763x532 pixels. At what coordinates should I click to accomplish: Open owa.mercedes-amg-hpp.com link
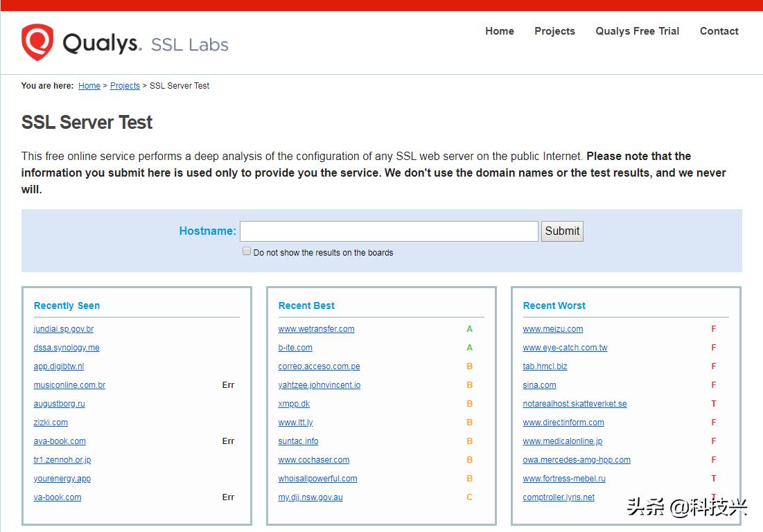pyautogui.click(x=576, y=459)
